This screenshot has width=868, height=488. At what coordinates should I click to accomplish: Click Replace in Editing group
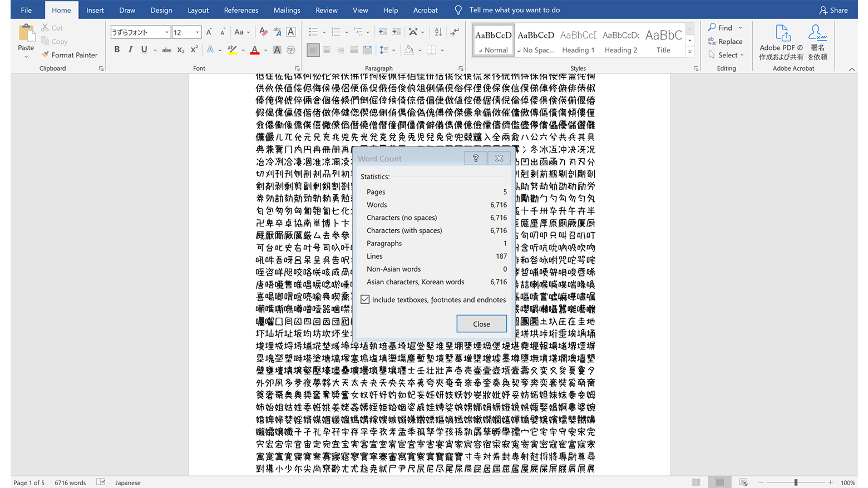point(725,41)
